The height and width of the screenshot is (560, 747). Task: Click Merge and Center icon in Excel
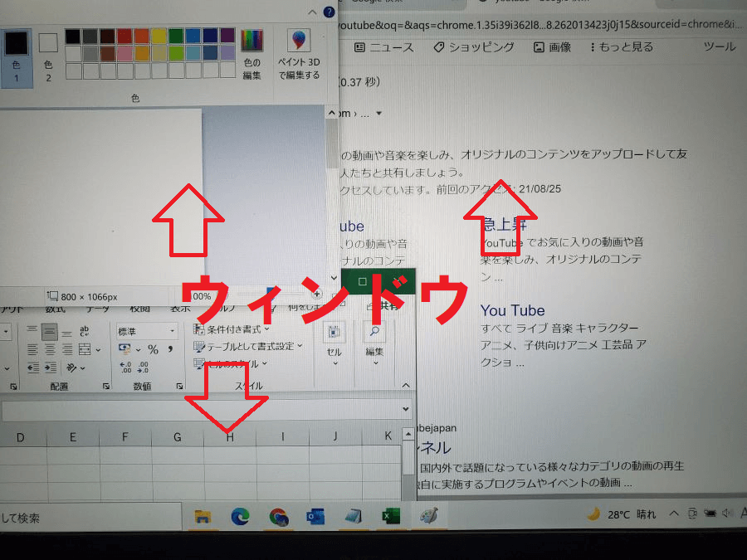tap(85, 350)
